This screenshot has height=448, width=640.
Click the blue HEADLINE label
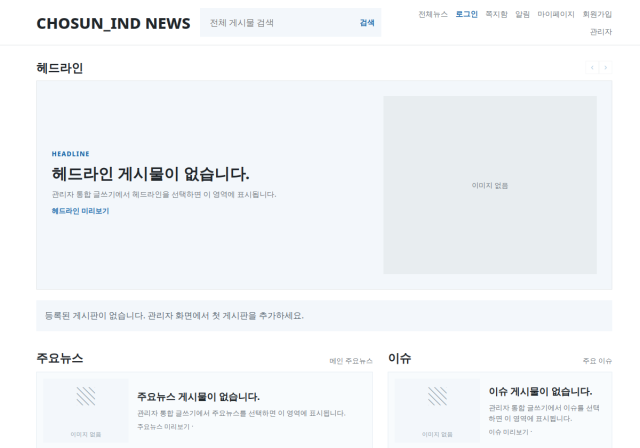(x=71, y=154)
